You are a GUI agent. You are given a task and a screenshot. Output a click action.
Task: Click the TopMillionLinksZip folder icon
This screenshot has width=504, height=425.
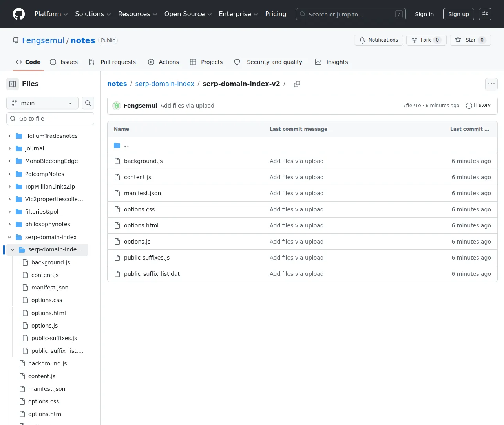click(19, 187)
